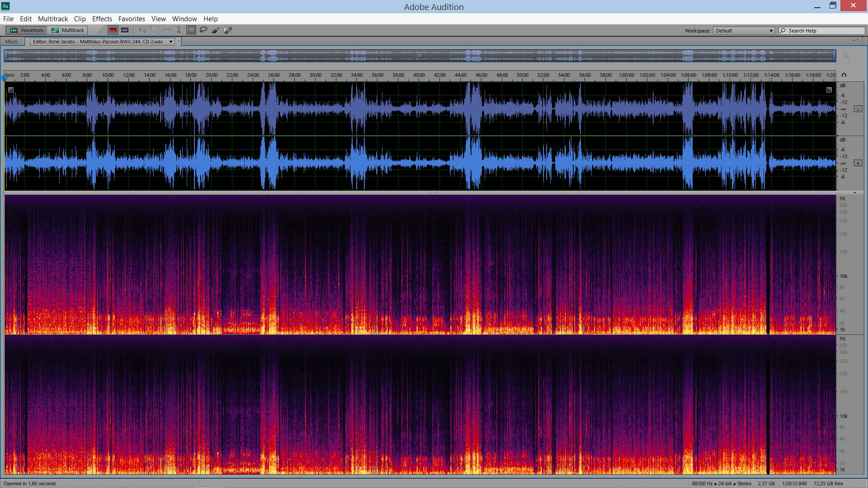Open the Effects menu
This screenshot has height=488, width=868.
coord(102,19)
